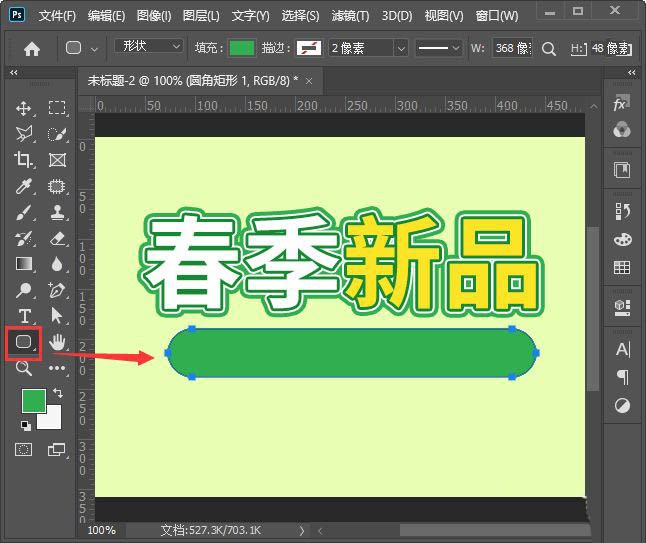Open the 滤镜(T) menu
Viewport: 646px width, 543px height.
coord(349,16)
